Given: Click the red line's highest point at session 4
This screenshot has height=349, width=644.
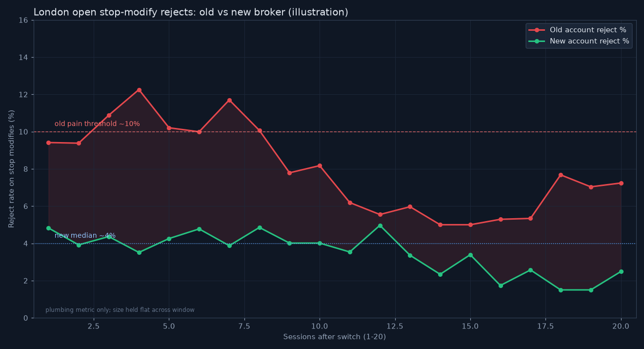Looking at the screenshot, I should pos(139,90).
